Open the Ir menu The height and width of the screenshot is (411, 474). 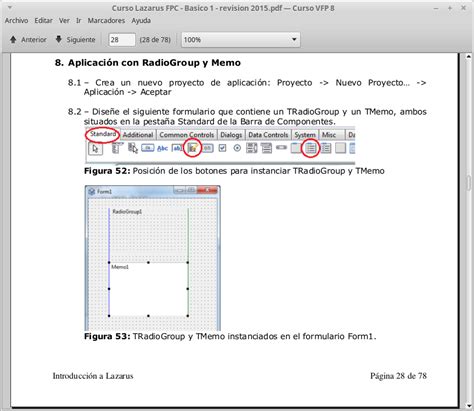click(x=79, y=21)
